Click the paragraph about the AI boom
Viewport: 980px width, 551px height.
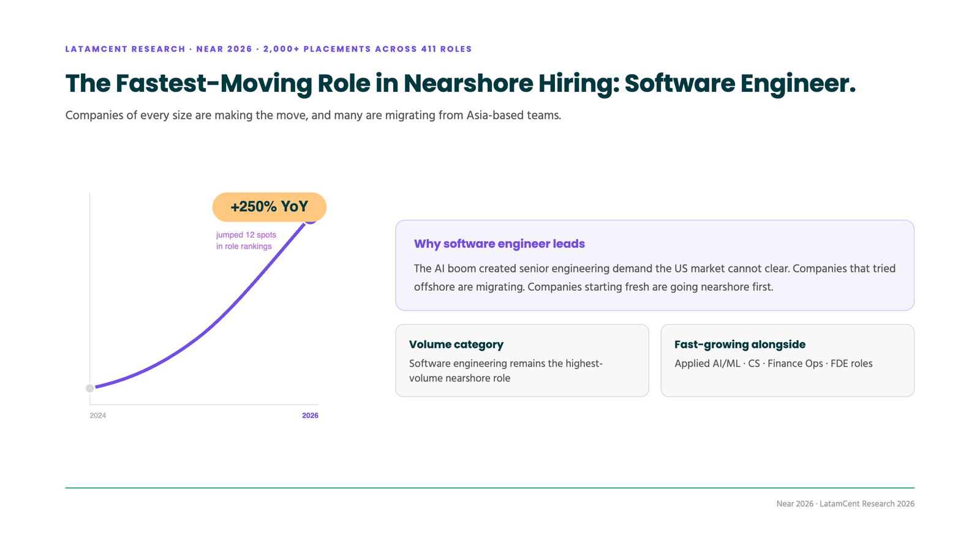pyautogui.click(x=655, y=277)
